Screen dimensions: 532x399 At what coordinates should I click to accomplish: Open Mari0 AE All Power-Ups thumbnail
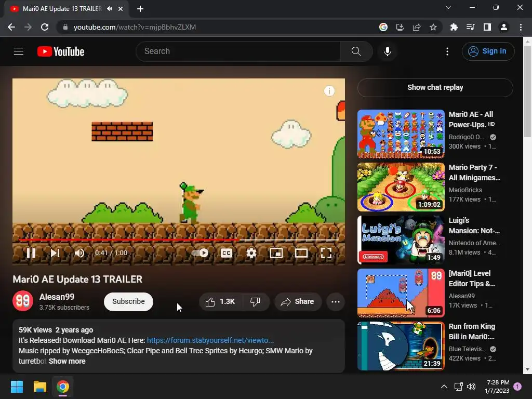click(x=401, y=134)
